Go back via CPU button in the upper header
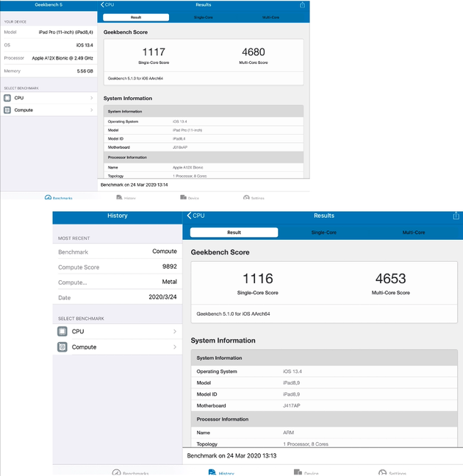 tap(107, 5)
